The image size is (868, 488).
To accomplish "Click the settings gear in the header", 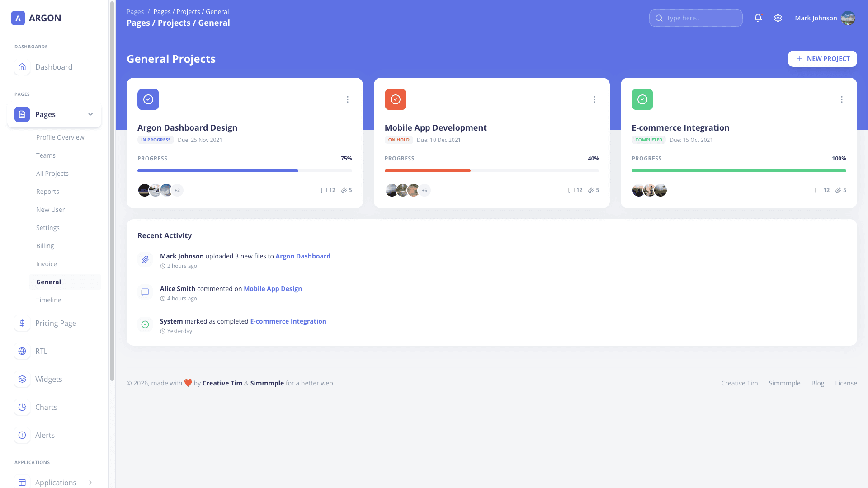I will coord(778,18).
